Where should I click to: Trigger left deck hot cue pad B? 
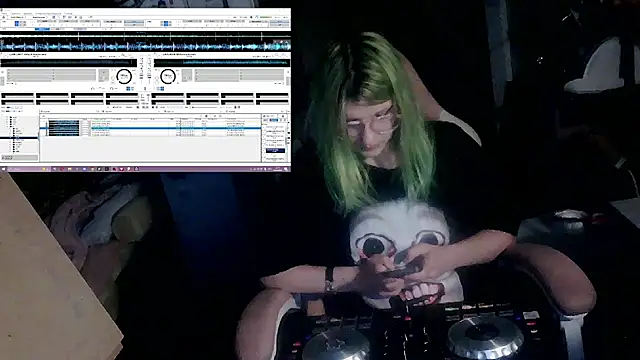click(52, 96)
